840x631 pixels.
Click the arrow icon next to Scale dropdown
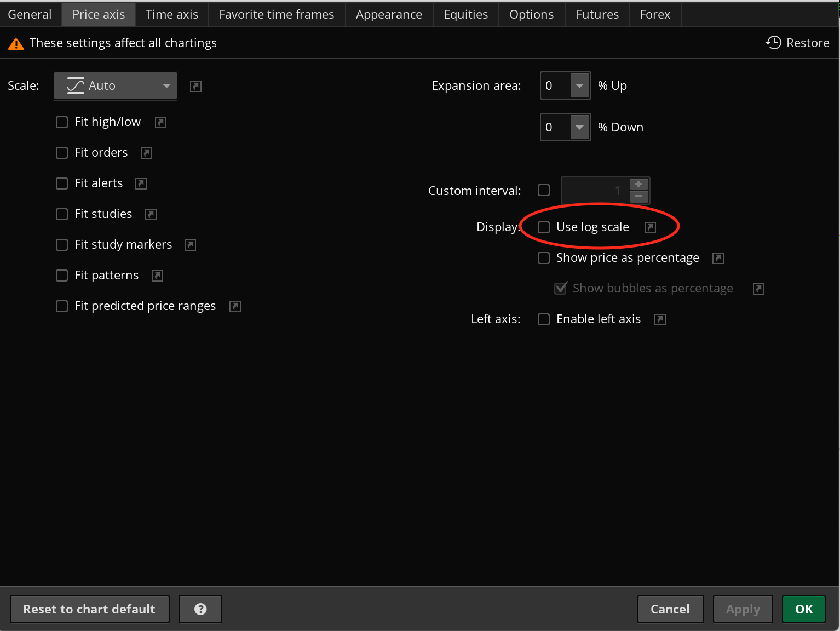coord(195,86)
